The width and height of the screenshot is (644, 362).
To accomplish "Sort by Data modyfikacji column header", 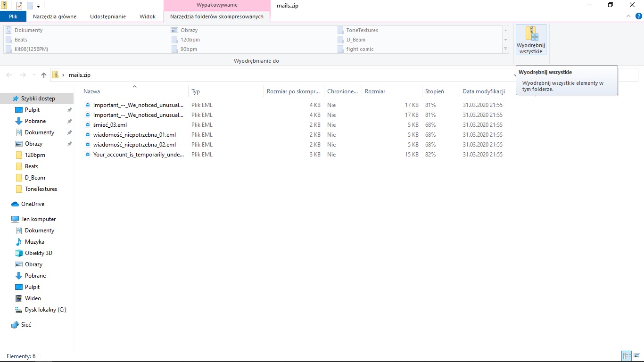I will coord(497,91).
